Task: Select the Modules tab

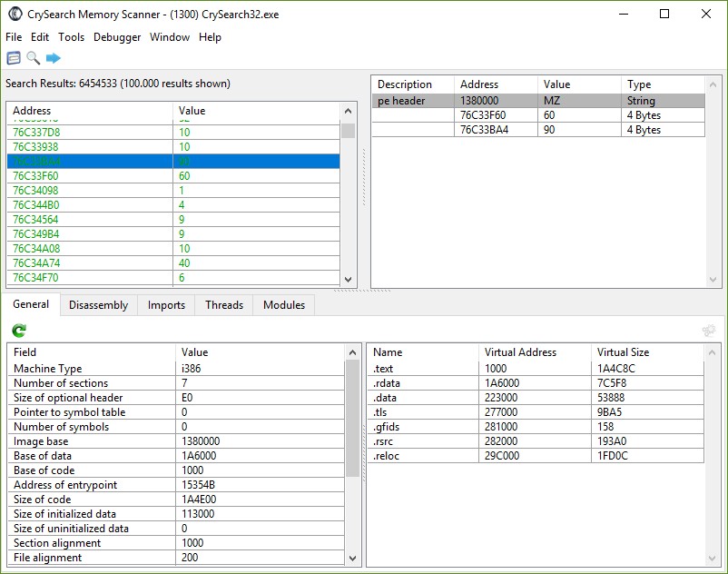Action: 283,305
